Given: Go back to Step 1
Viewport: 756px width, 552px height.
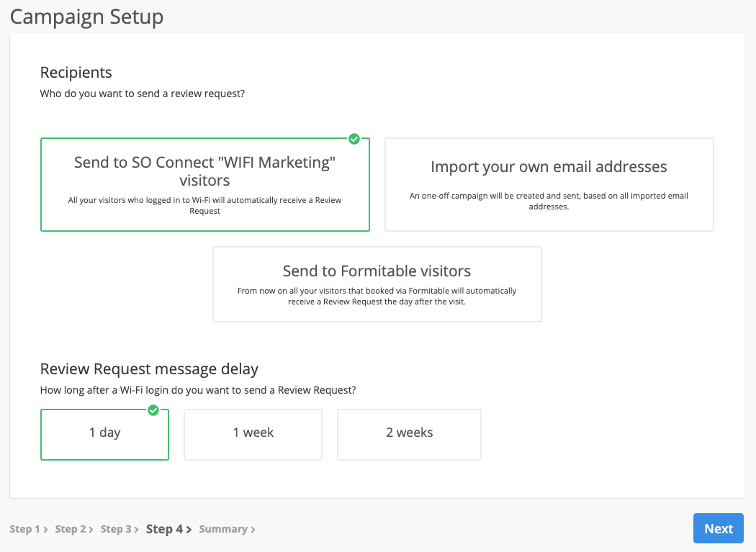Looking at the screenshot, I should point(24,529).
